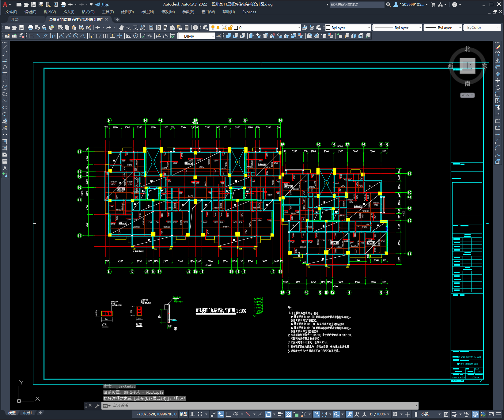Open the annotation scale 1:1 / 100% dropdown
The image size is (504, 420).
(x=379, y=414)
